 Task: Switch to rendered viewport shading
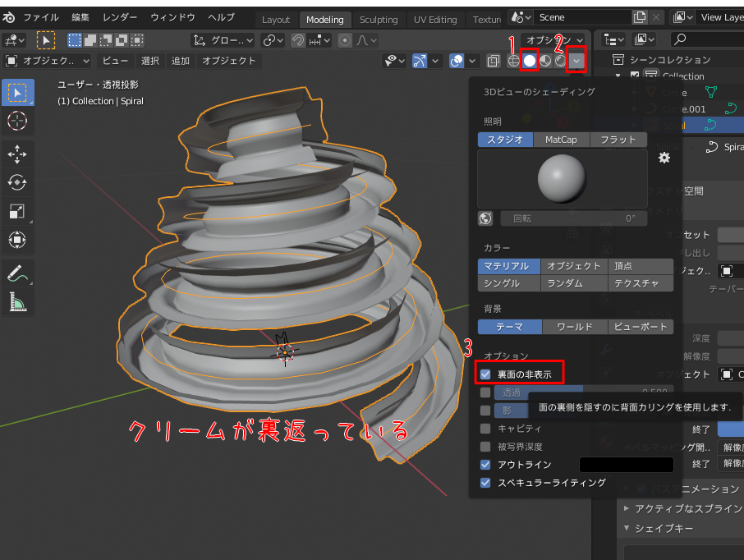[x=560, y=61]
